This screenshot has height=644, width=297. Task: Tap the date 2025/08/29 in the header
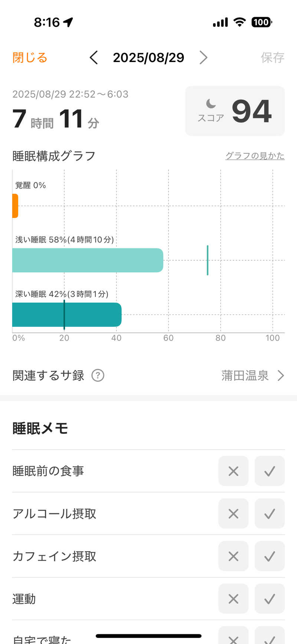click(x=148, y=58)
